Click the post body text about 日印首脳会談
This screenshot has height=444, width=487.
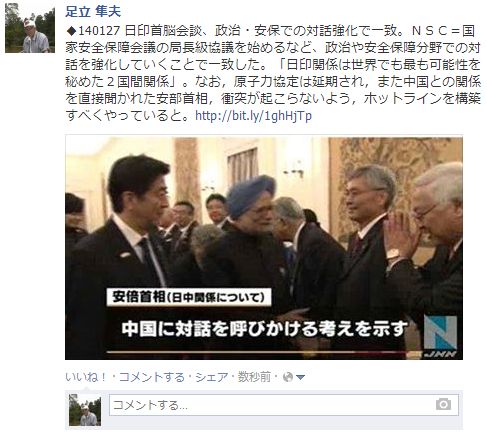pyautogui.click(x=273, y=73)
